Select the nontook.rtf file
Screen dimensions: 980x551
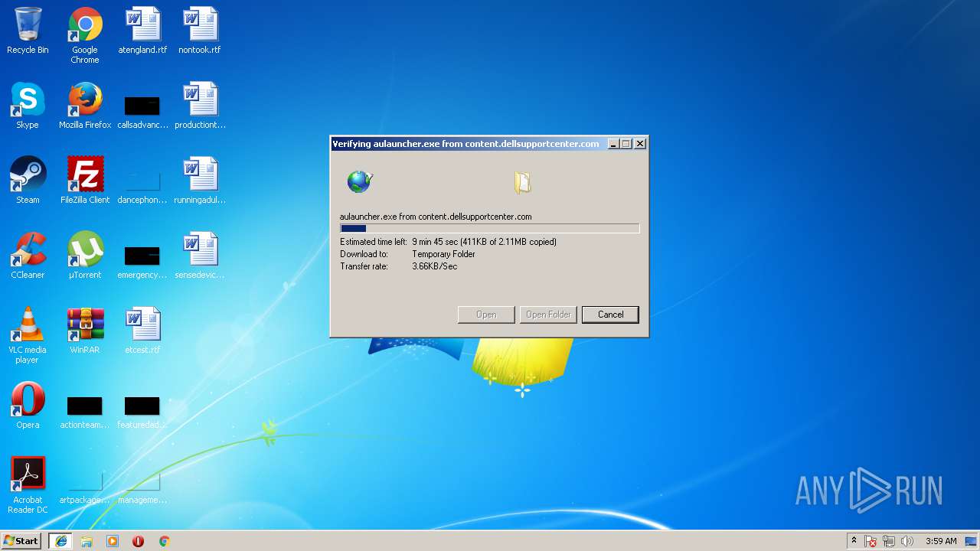pyautogui.click(x=200, y=31)
